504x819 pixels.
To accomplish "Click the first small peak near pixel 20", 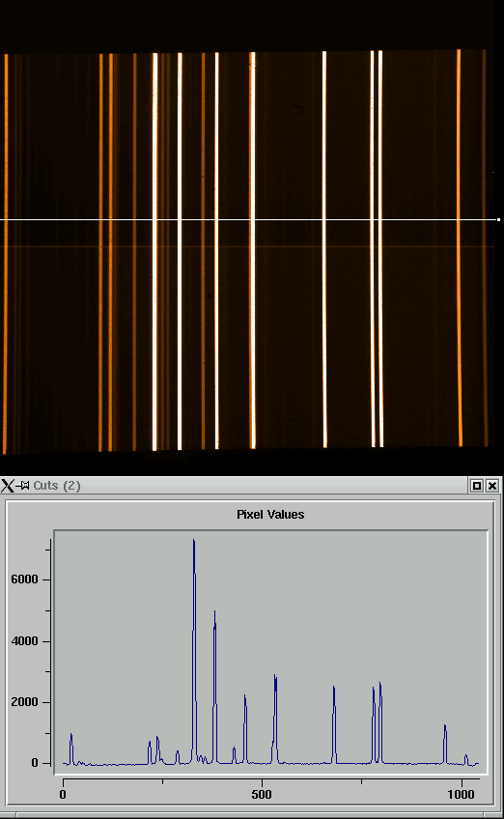I will (71, 735).
